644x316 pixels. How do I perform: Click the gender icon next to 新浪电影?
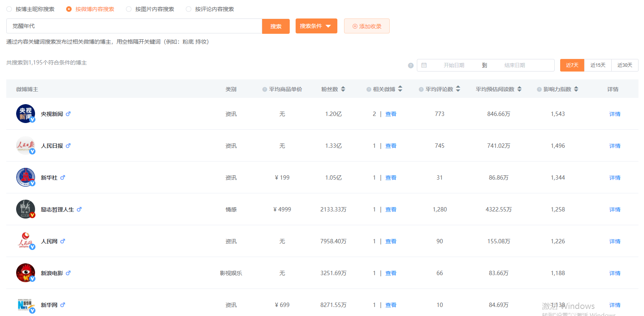click(68, 273)
